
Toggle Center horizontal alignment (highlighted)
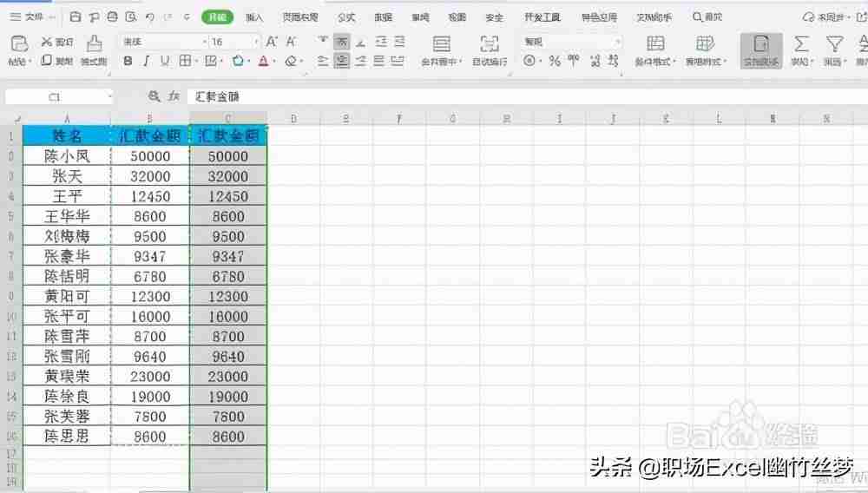[341, 61]
